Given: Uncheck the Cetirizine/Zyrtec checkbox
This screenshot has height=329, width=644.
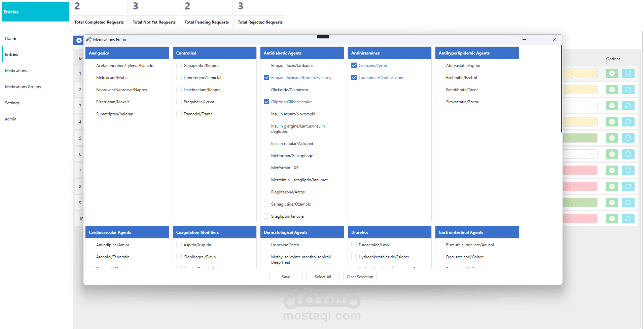Looking at the screenshot, I should (354, 66).
